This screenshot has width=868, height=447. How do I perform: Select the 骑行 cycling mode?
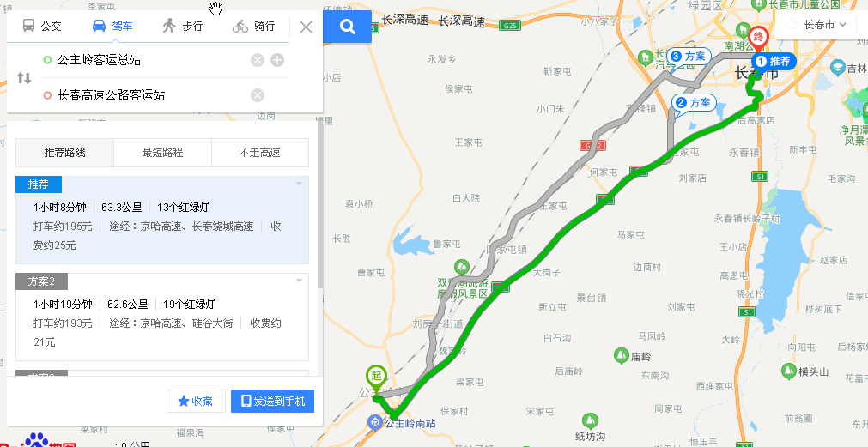(253, 26)
